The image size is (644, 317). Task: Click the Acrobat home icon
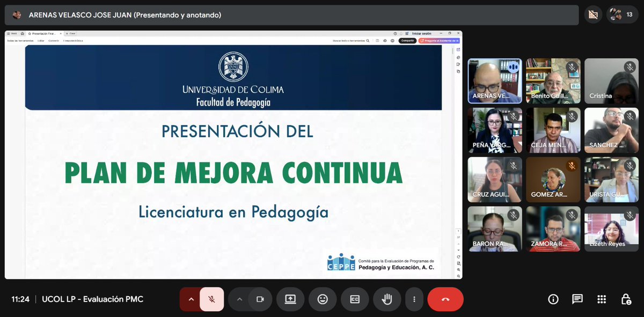pyautogui.click(x=22, y=33)
